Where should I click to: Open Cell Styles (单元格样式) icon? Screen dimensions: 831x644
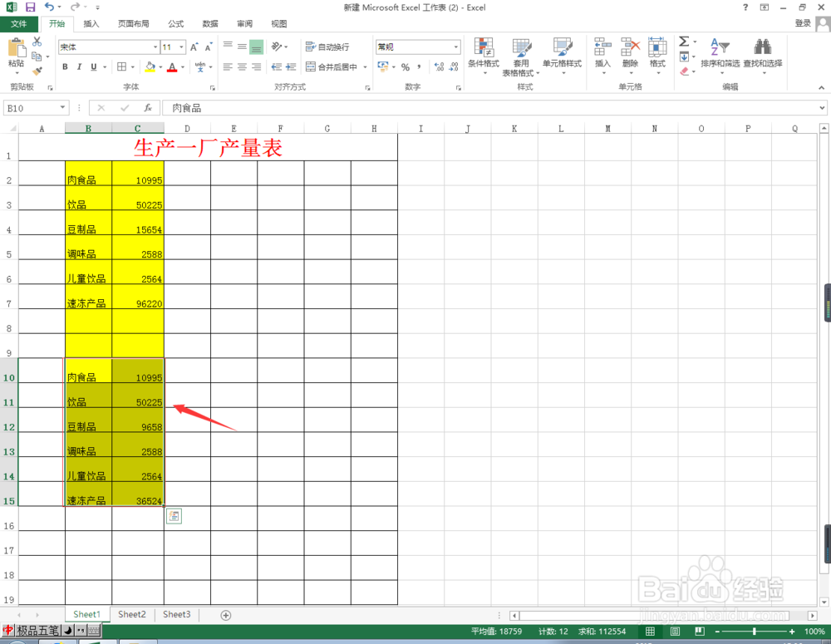(x=563, y=47)
